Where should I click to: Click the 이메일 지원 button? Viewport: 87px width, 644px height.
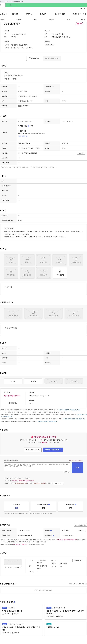[x=13, y=403]
